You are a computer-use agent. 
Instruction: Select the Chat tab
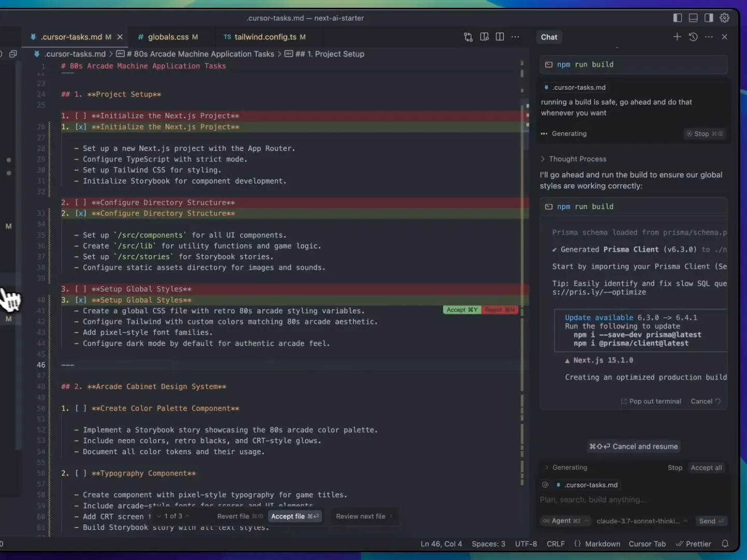[x=549, y=37]
